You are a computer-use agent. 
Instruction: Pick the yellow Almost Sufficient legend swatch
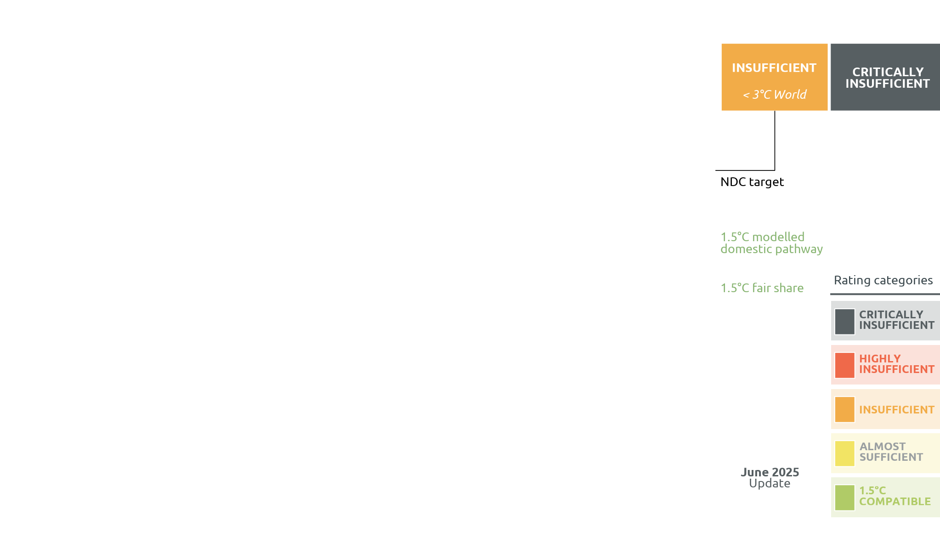coord(844,453)
